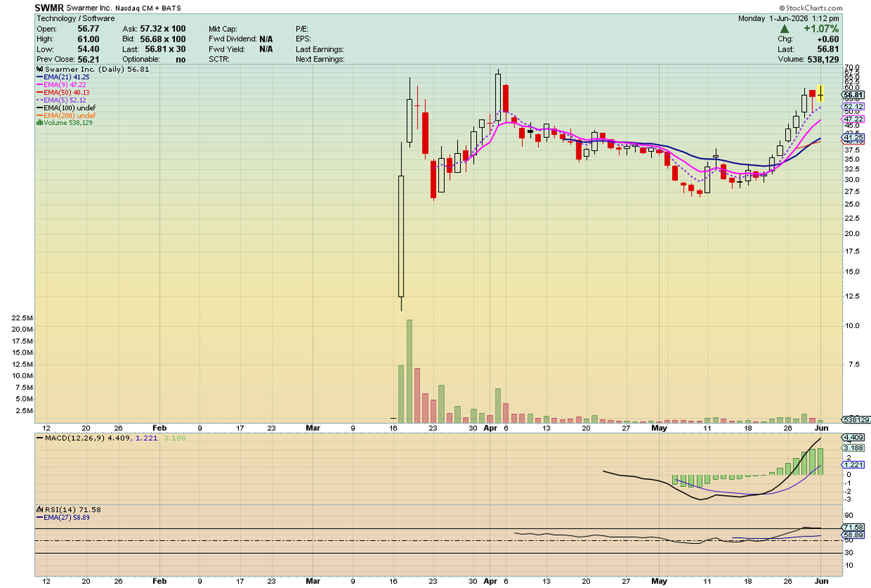The width and height of the screenshot is (871, 588).
Task: Click the 56.81 price tag on the right axis
Action: [853, 95]
